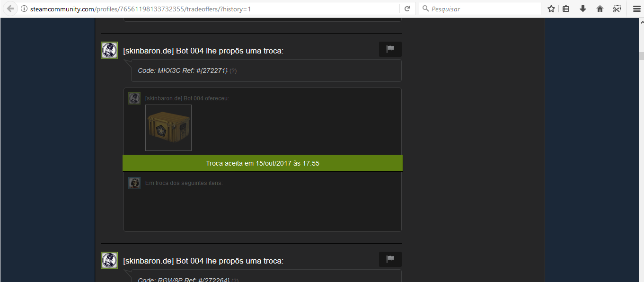
Task: Click the browser back arrow button
Action: click(10, 9)
